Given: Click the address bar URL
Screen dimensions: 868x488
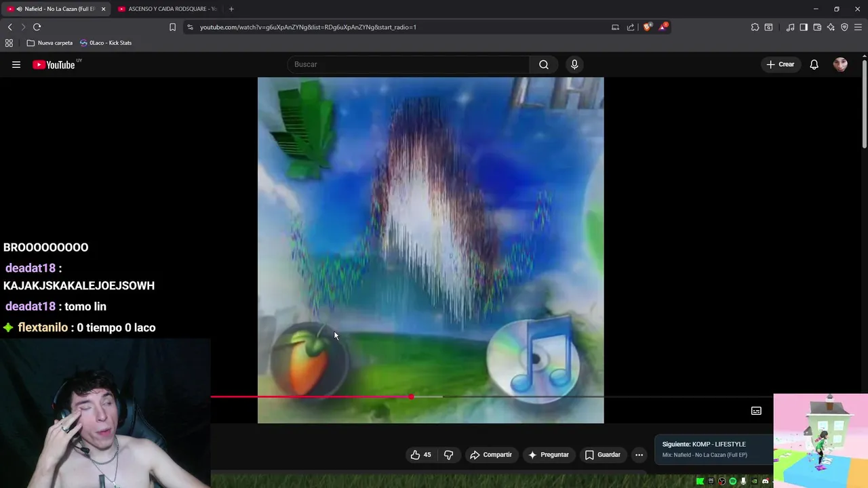Looking at the screenshot, I should coord(308,27).
